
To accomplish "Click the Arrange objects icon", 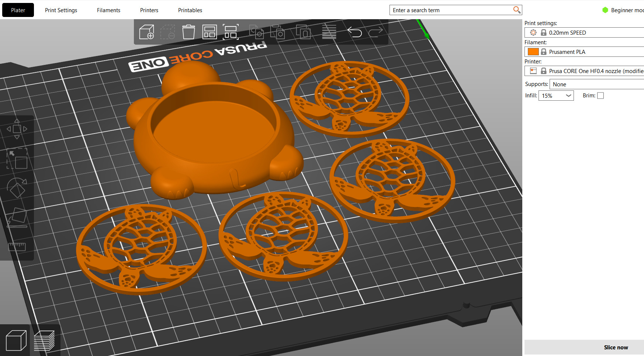I will [210, 32].
